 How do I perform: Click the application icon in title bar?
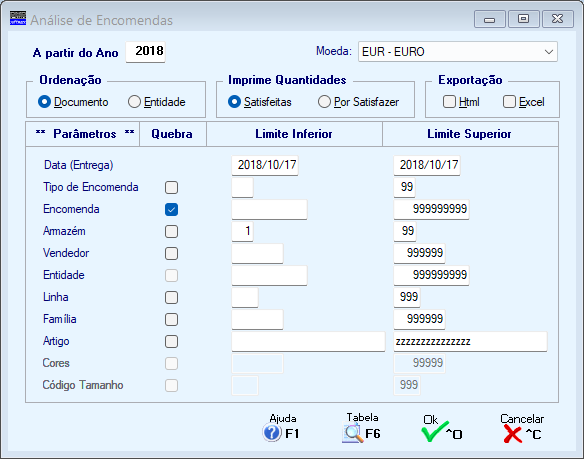[x=18, y=18]
